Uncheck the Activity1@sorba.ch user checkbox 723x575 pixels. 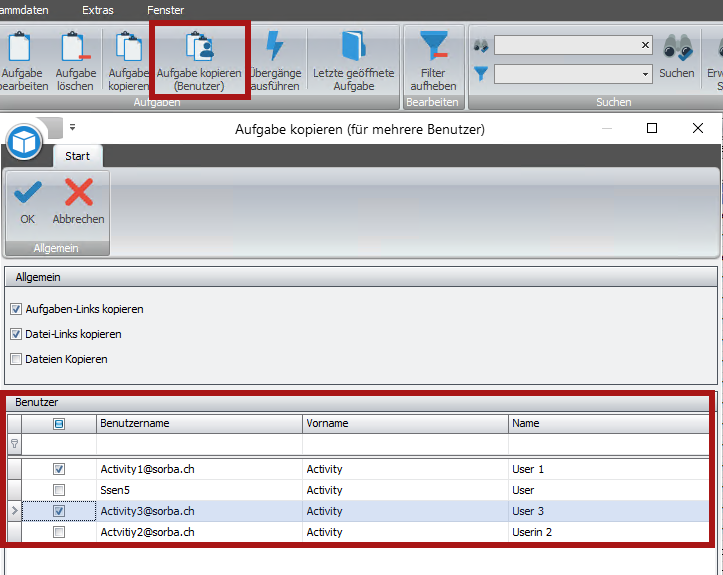pos(59,469)
